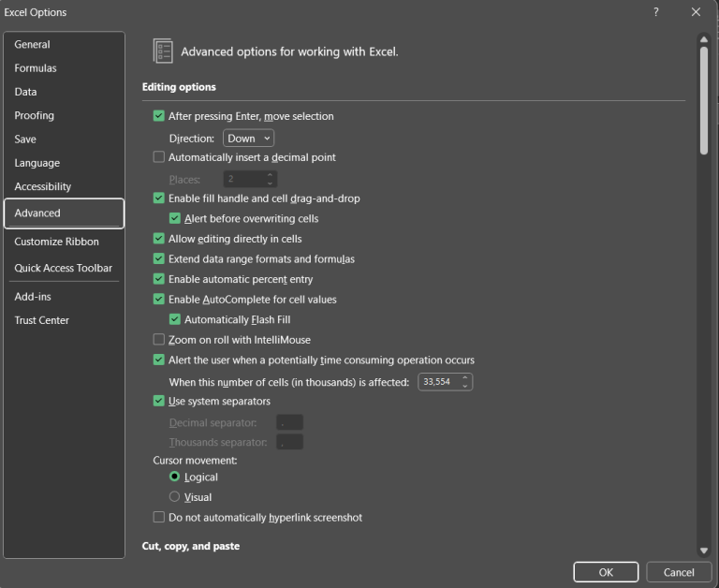The image size is (719, 588).
Task: Toggle Enable fill handle and cell drag-and-drop
Action: [158, 198]
